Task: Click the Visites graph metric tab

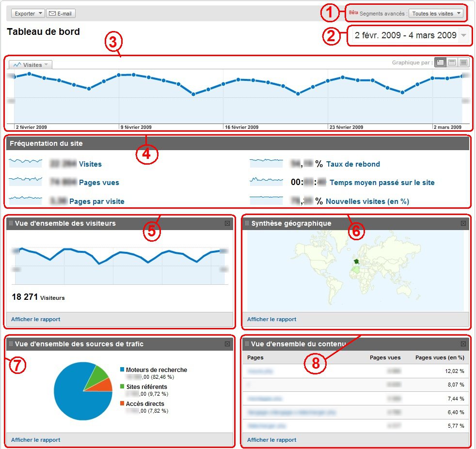Action: point(31,64)
